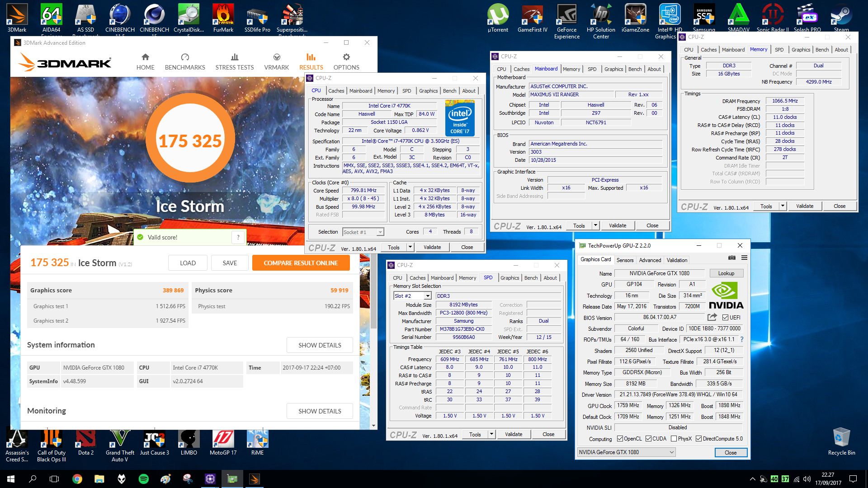Open 3DMark OPTIONS gear
The height and width of the screenshot is (488, 868).
pos(346,62)
